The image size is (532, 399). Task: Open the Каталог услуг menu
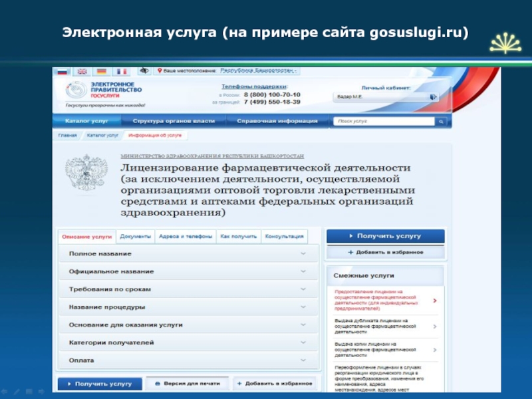tap(86, 121)
